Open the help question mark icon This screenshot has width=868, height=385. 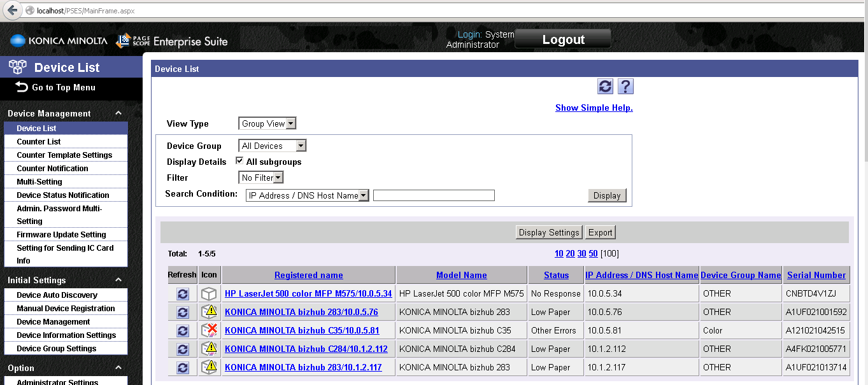(625, 87)
